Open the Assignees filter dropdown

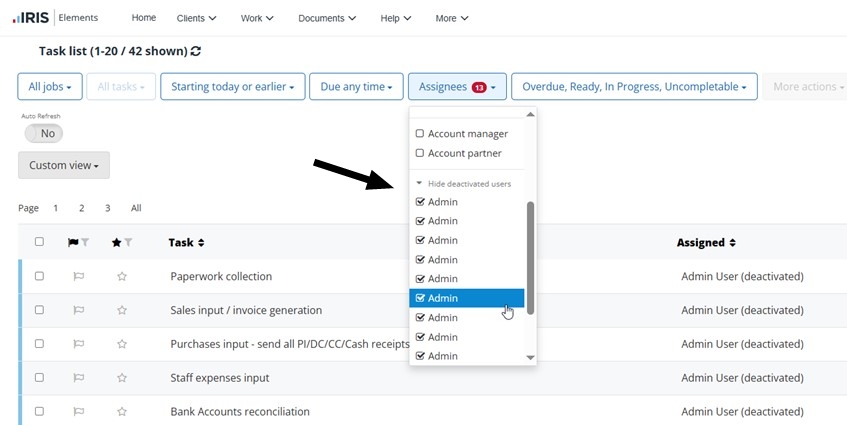point(457,87)
